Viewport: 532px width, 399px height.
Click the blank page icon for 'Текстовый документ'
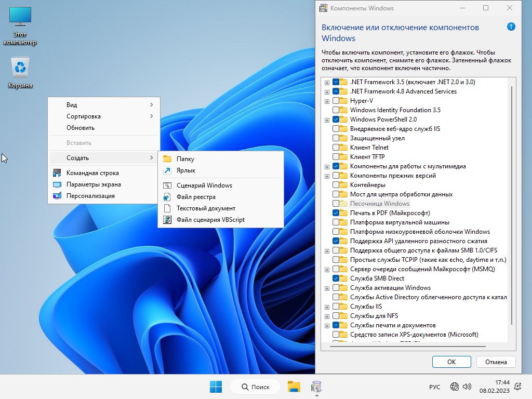(x=167, y=208)
